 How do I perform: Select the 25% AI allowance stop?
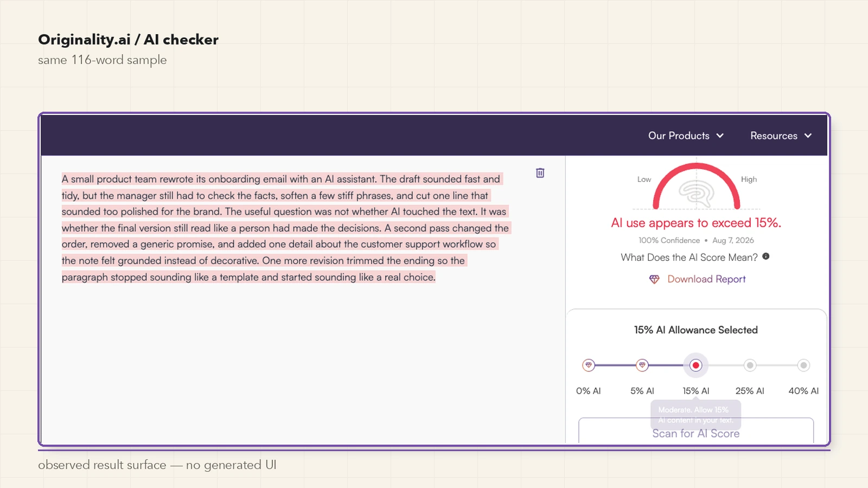click(750, 365)
